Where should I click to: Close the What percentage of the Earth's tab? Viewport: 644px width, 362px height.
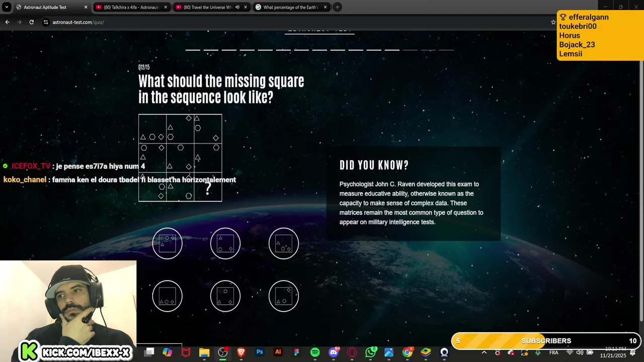coord(326,7)
